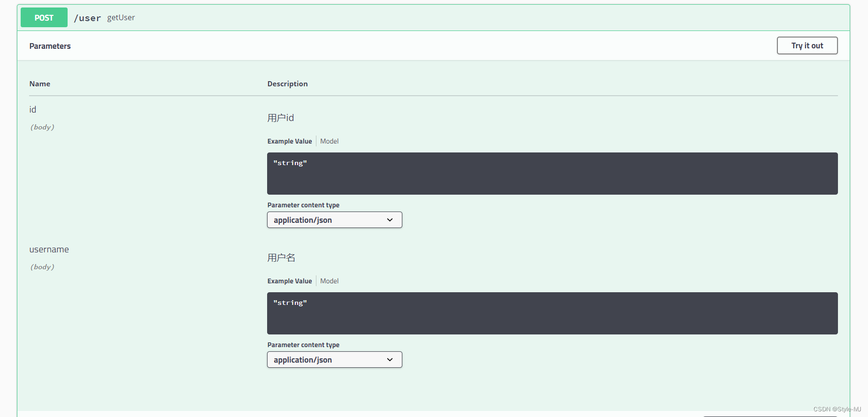
Task: Click the Parameters section heading
Action: 50,46
